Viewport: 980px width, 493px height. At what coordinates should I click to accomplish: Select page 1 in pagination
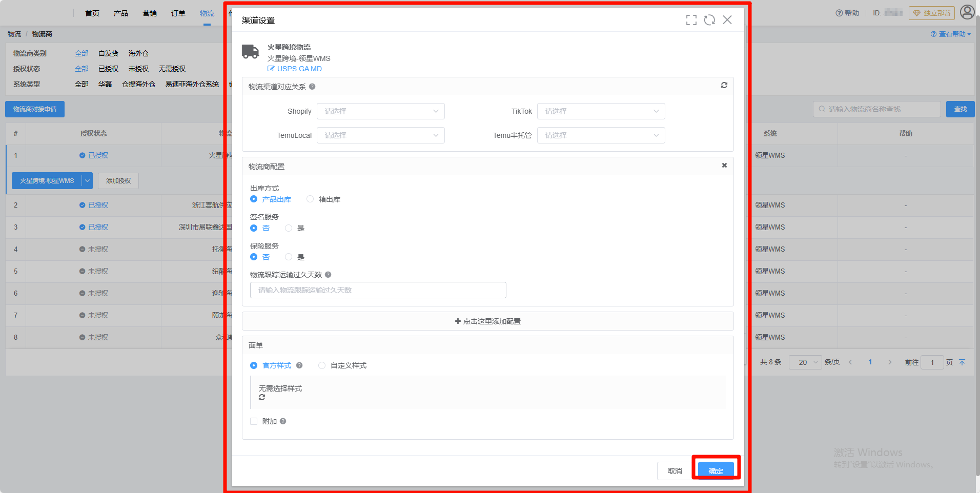coord(870,362)
